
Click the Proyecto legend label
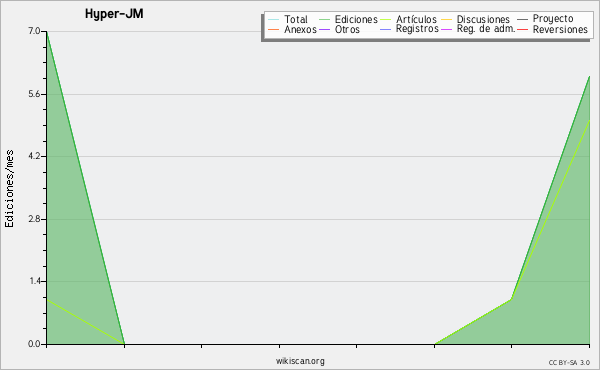tap(553, 19)
